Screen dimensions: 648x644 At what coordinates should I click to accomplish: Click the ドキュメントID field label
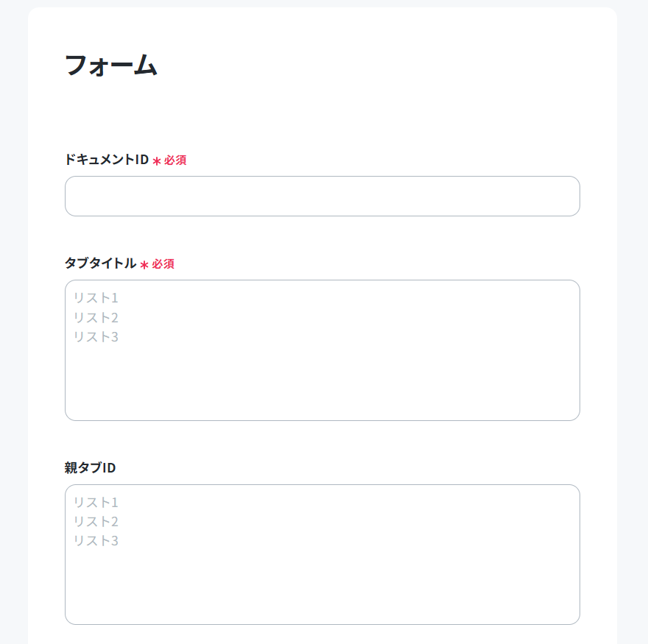[x=107, y=160]
